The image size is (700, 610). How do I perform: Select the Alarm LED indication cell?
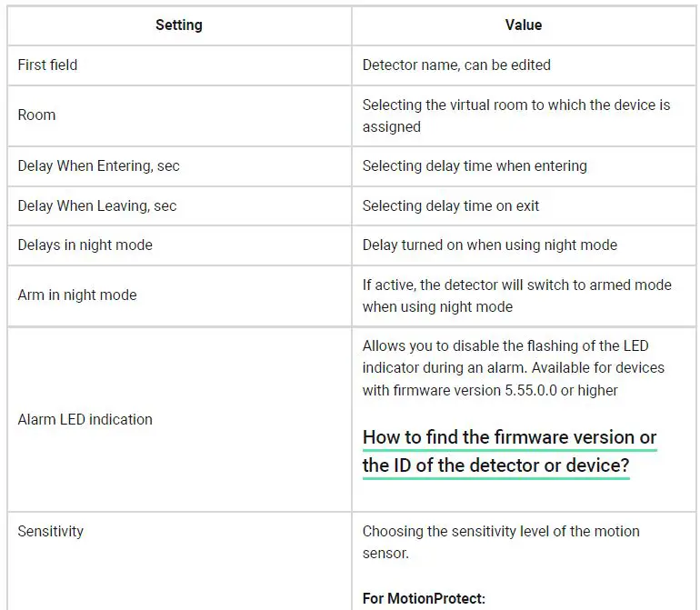pos(85,419)
